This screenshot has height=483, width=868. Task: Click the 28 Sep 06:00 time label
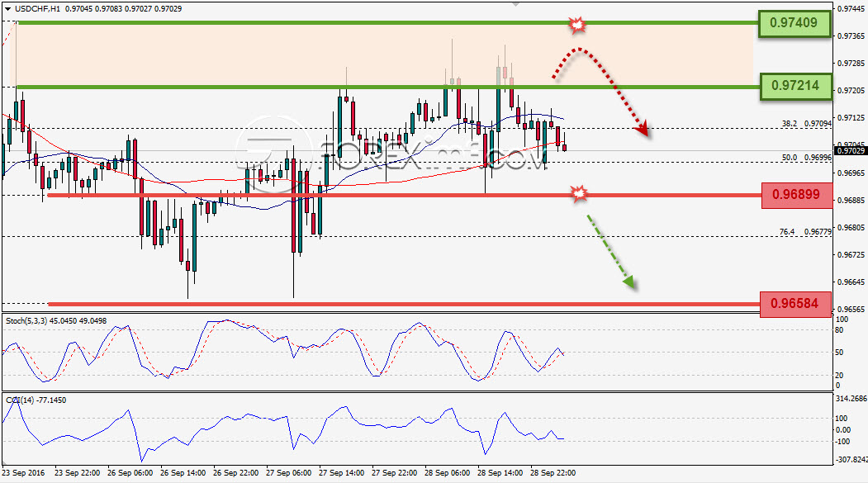click(x=448, y=473)
